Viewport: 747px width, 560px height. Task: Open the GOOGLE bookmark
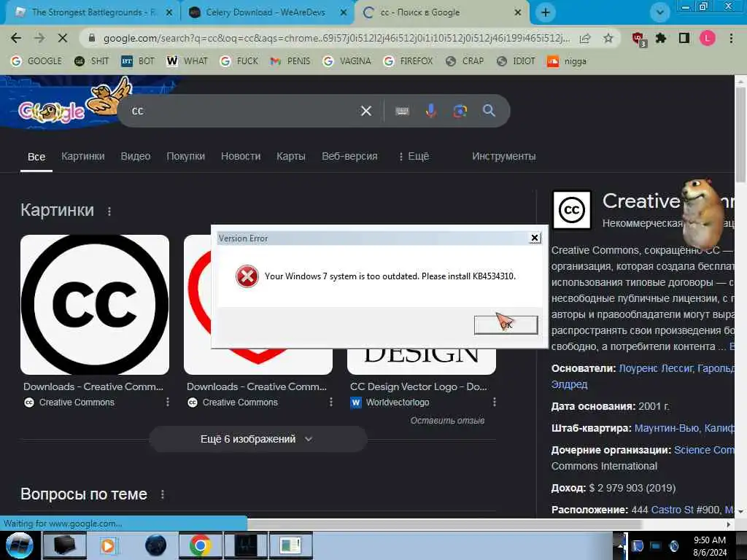36,61
